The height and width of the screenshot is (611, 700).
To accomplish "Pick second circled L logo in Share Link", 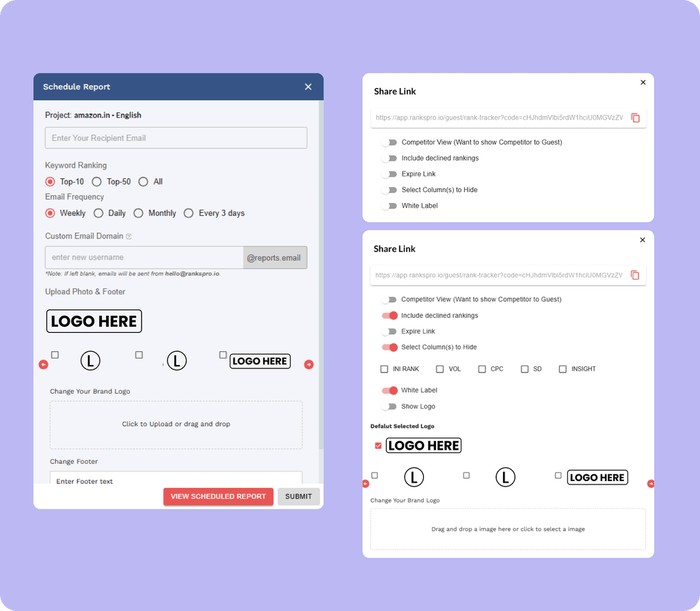I will [505, 477].
